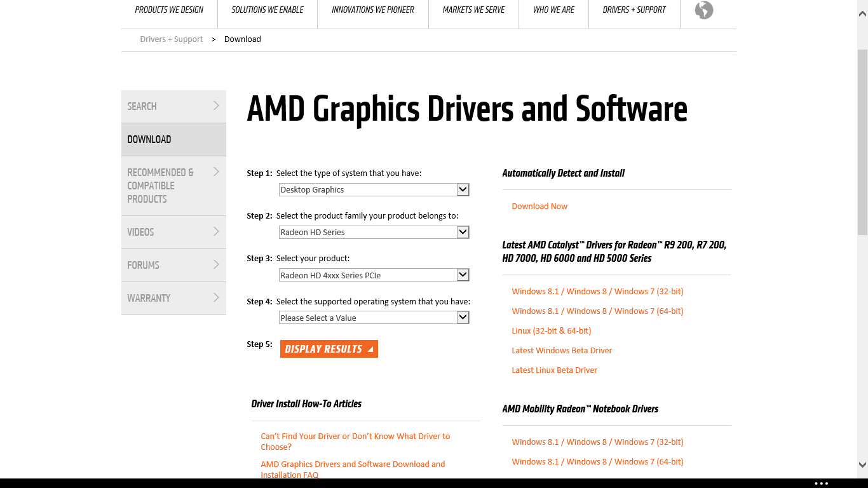The image size is (868, 488).
Task: Click the Warranty sidebar chevron arrow
Action: (x=216, y=297)
